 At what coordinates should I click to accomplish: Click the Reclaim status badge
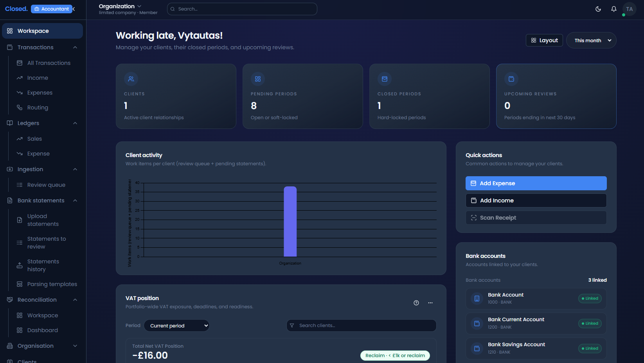click(395, 356)
